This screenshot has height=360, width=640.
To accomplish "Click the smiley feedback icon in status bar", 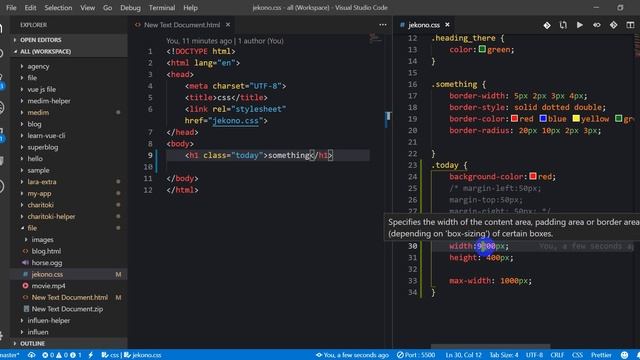I will tap(624, 355).
